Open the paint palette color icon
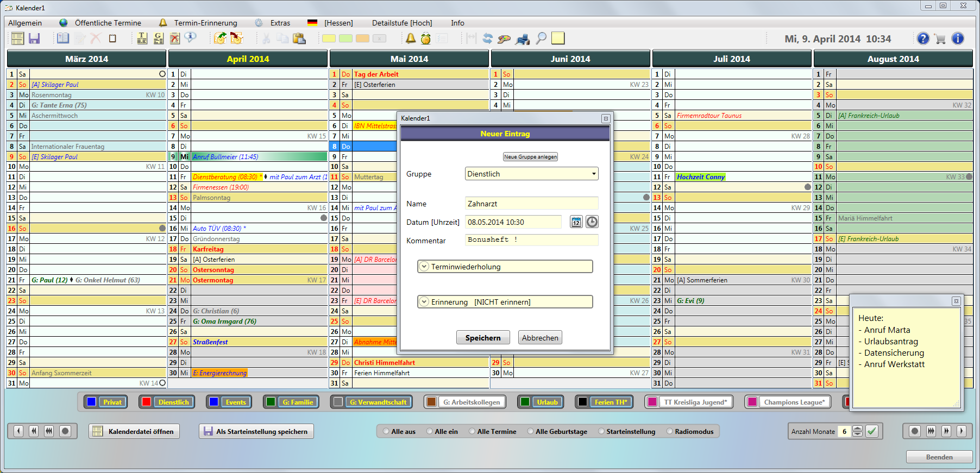This screenshot has height=473, width=980. coord(504,39)
